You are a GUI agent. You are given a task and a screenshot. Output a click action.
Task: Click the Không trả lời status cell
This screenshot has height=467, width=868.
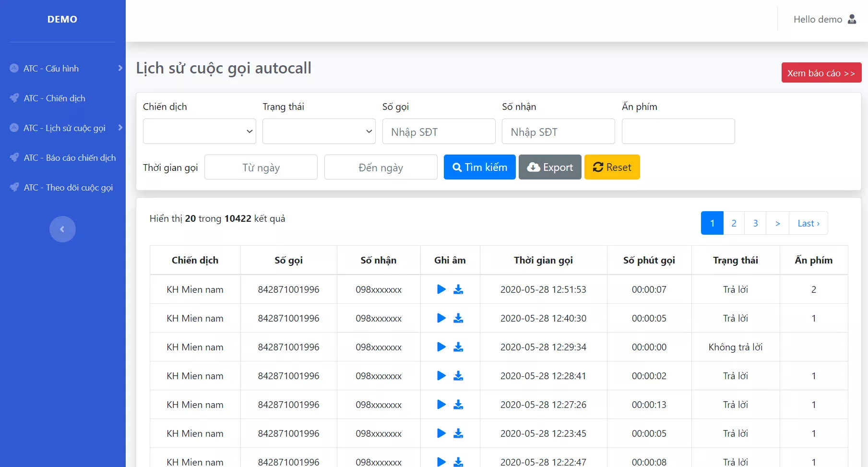point(736,347)
